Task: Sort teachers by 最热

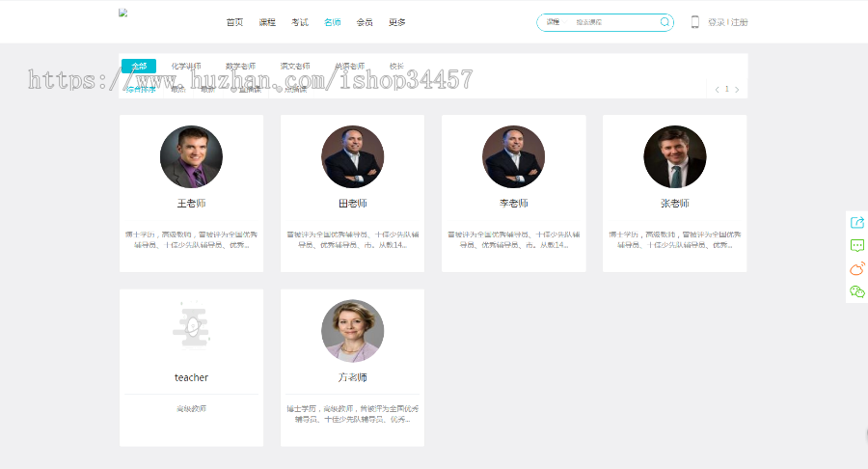Action: 178,89
